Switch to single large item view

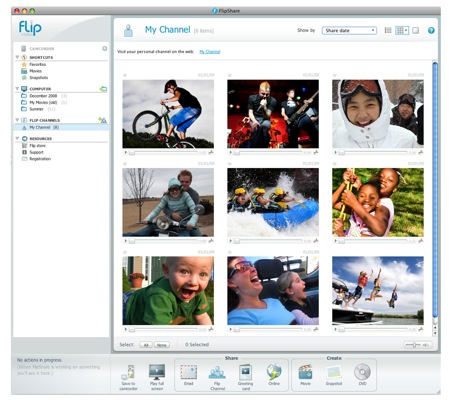pyautogui.click(x=415, y=30)
